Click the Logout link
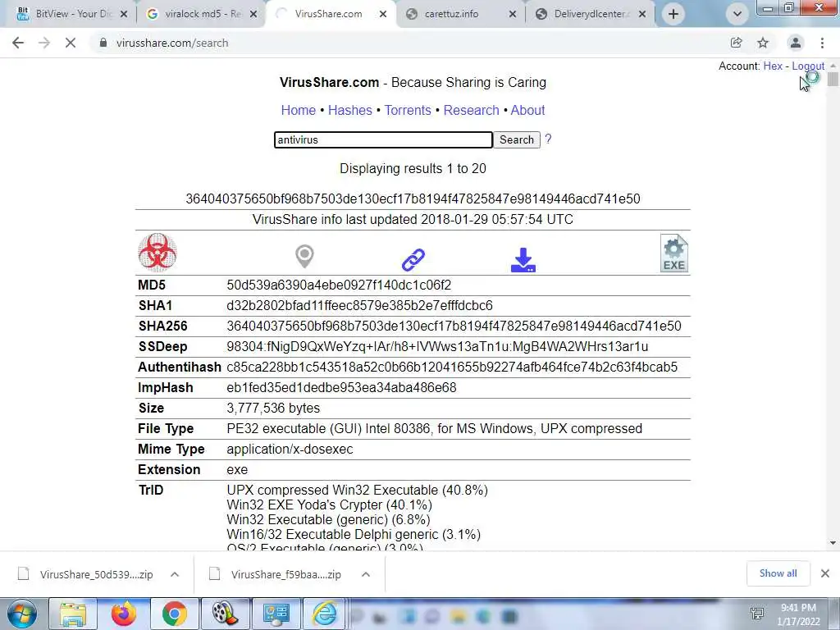 [808, 66]
